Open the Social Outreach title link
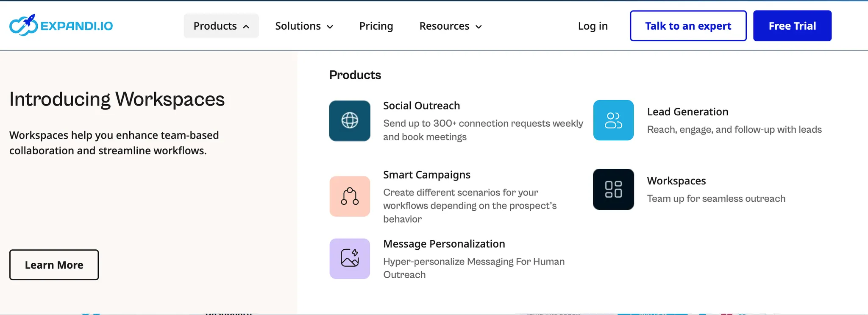 (421, 106)
